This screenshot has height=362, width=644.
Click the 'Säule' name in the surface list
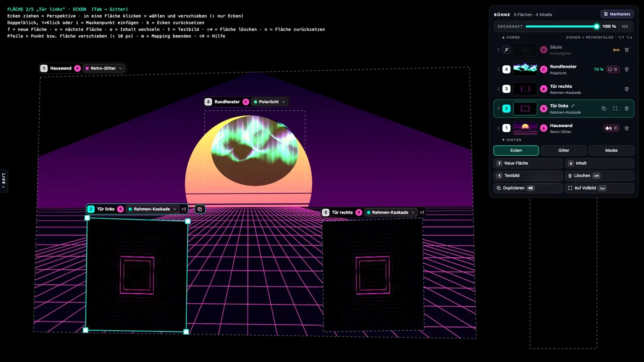pyautogui.click(x=556, y=47)
